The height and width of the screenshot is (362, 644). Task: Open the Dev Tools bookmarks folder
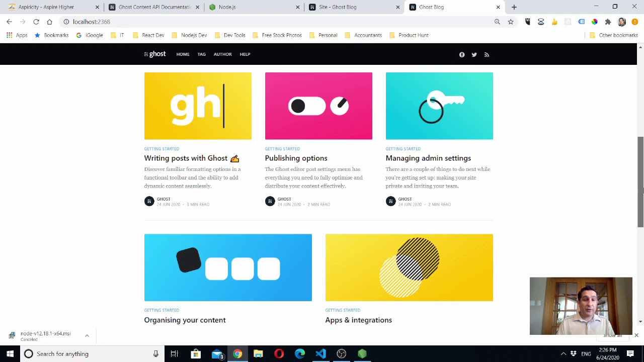tap(230, 35)
